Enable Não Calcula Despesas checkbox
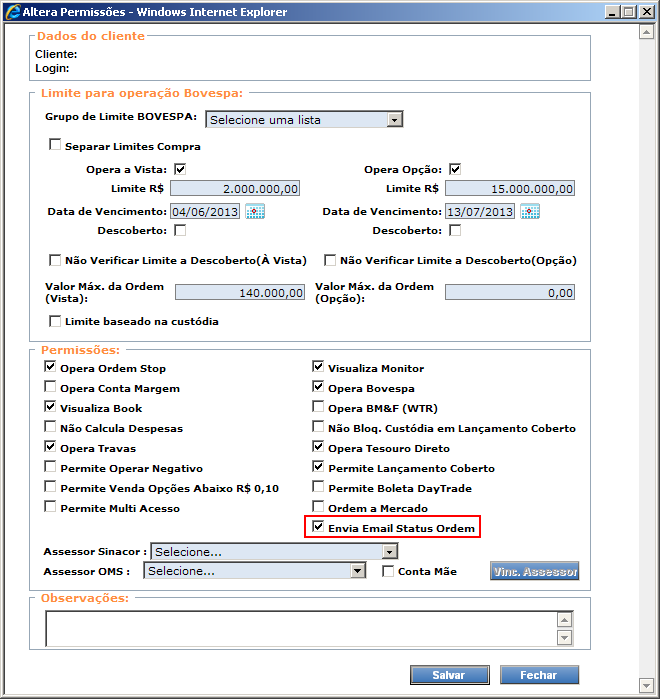Screen dimensions: 660x699 (x=50, y=427)
